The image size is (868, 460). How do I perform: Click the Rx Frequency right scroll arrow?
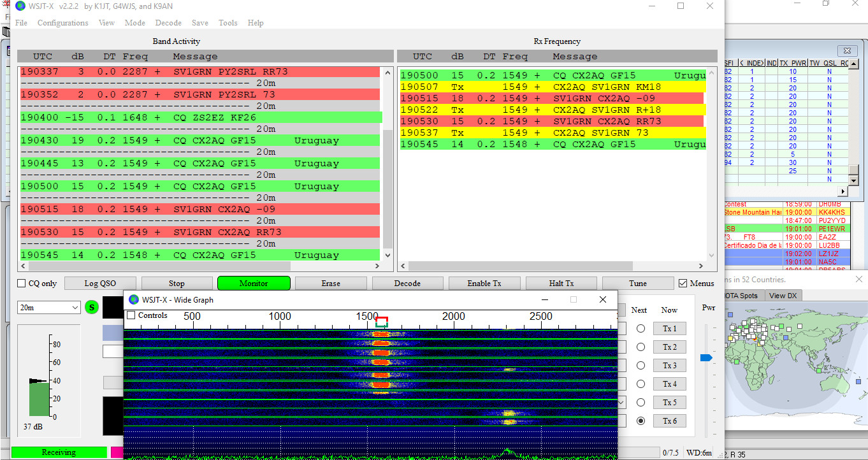point(701,266)
